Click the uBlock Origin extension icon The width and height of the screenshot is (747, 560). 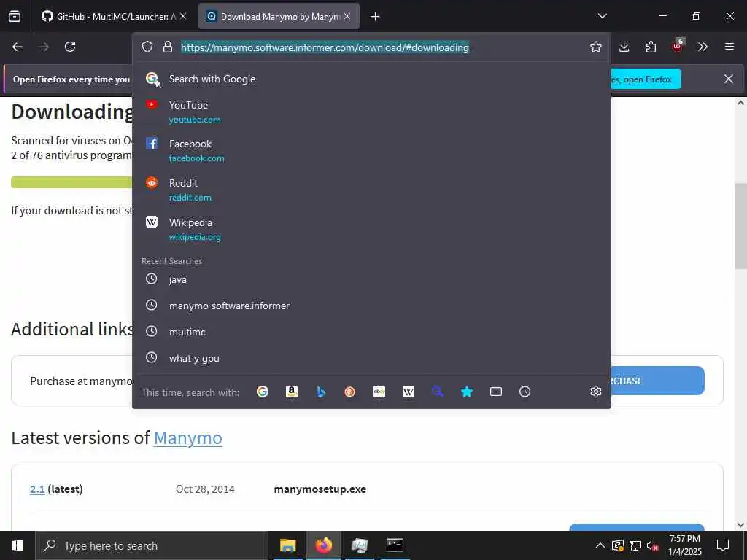678,46
